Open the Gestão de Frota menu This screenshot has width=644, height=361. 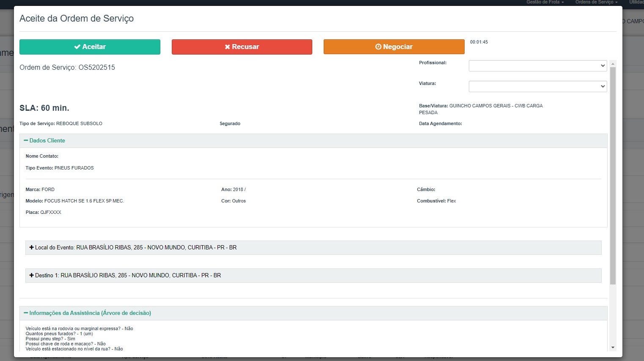(545, 2)
